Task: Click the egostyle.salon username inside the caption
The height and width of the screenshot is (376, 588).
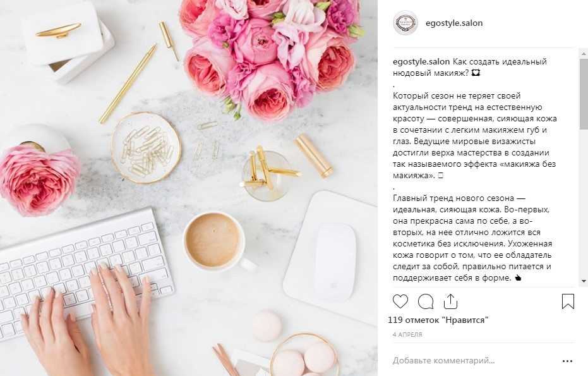Action: click(421, 61)
